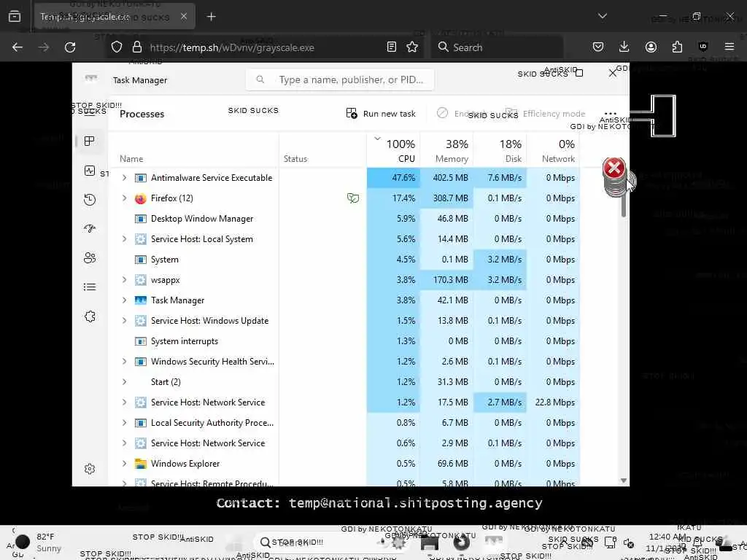Sort processes by Name column
Viewport: 747px width, 560px height.
[193, 150]
